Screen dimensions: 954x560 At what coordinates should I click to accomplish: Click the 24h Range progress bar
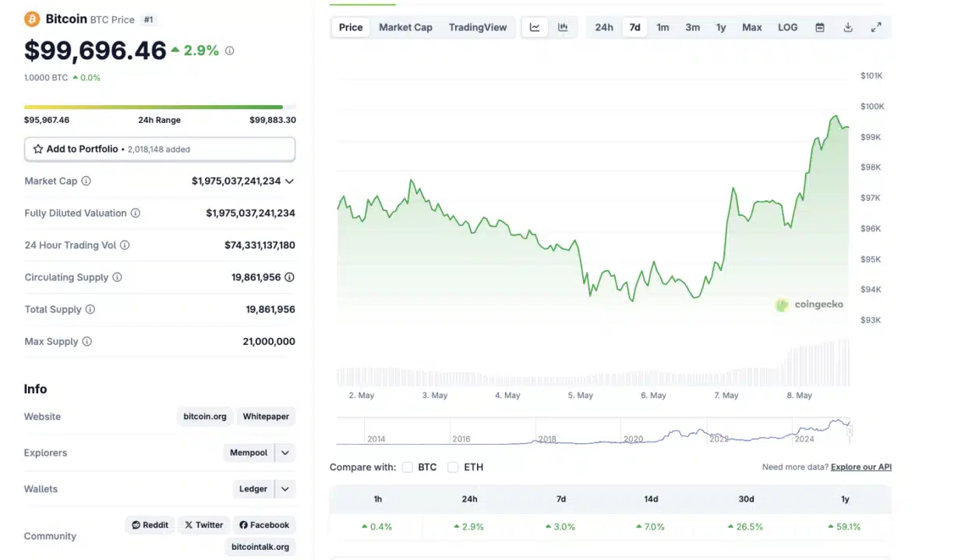click(160, 107)
